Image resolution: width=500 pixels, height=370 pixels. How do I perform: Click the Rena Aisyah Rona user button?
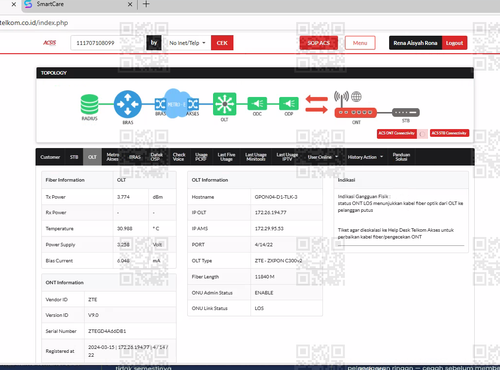click(415, 43)
